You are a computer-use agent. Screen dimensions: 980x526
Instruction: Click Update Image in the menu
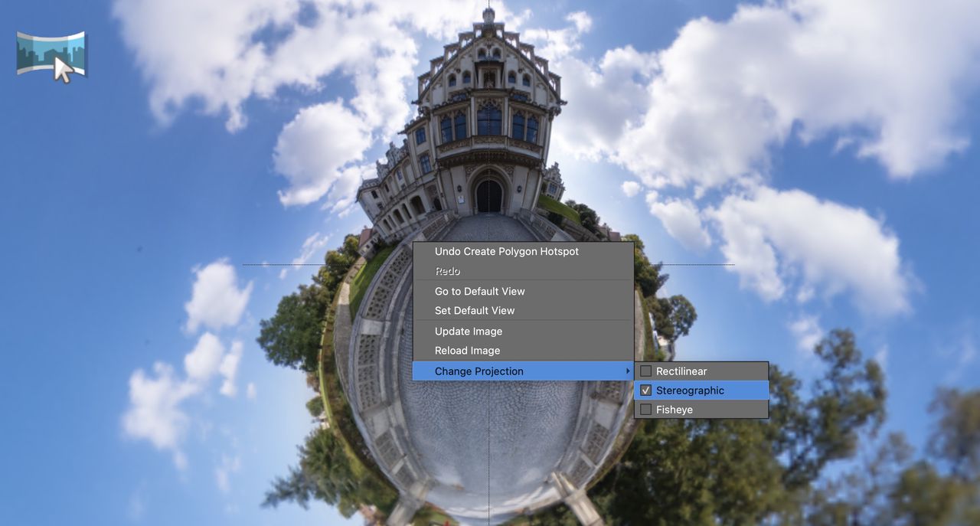[x=468, y=331]
